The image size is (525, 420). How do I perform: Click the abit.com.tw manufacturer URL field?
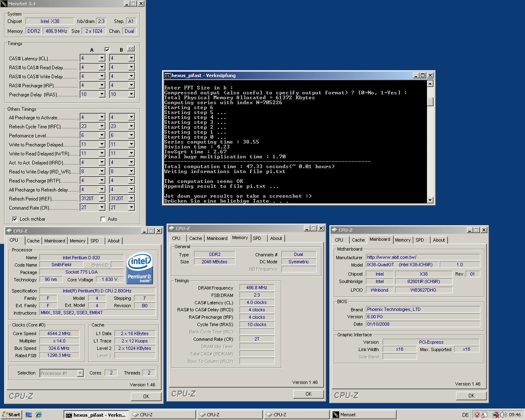[423, 257]
